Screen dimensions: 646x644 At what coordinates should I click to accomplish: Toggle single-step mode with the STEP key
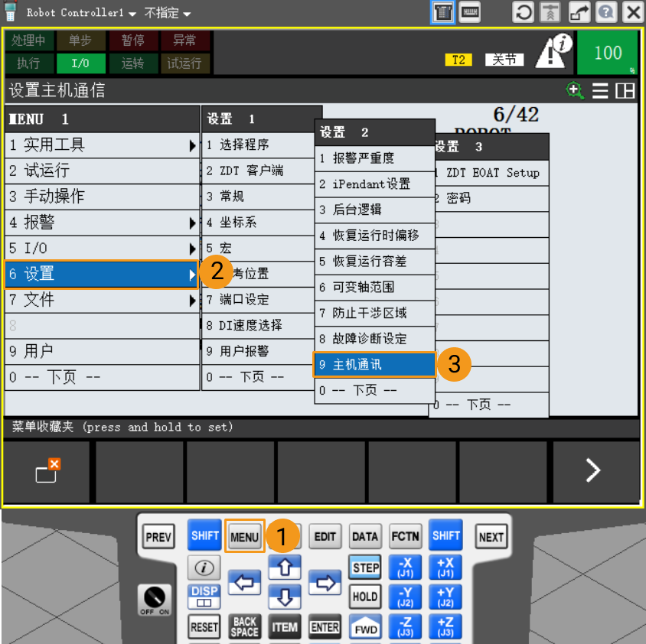365,567
